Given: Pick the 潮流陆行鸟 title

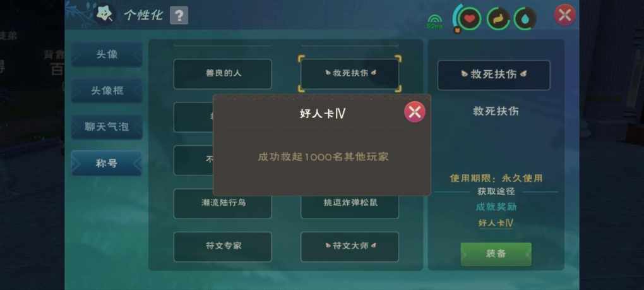Looking at the screenshot, I should [x=223, y=203].
